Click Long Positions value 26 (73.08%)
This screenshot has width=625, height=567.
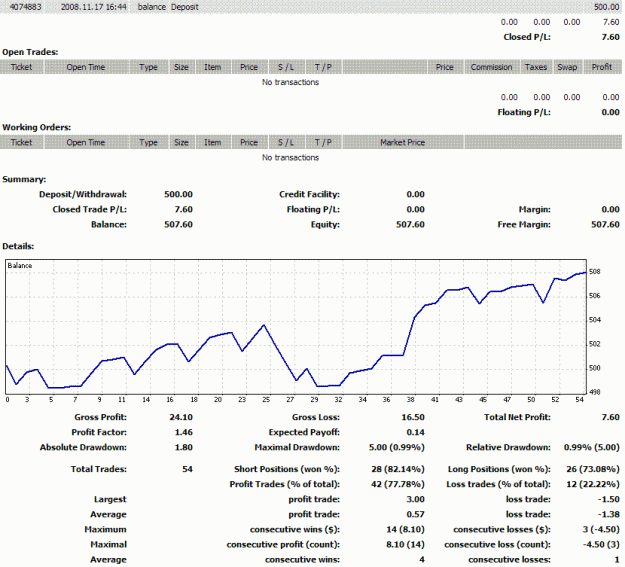593,469
